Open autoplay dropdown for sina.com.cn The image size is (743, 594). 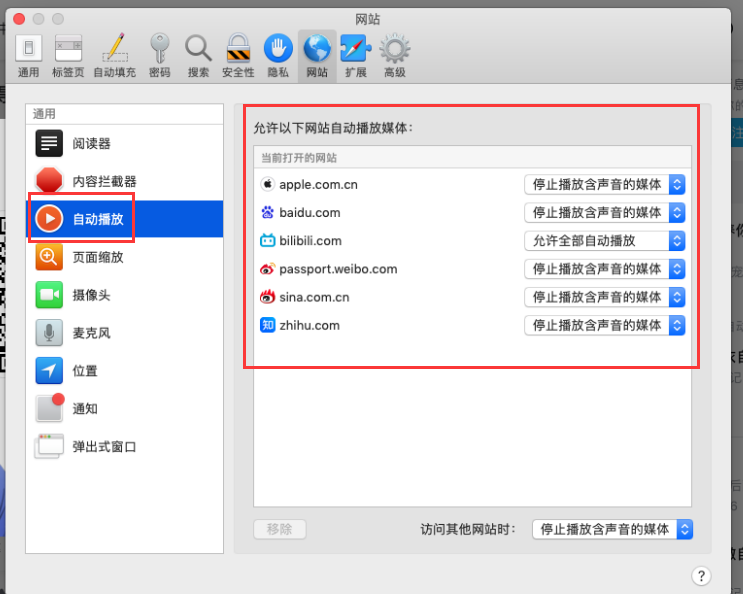point(605,297)
